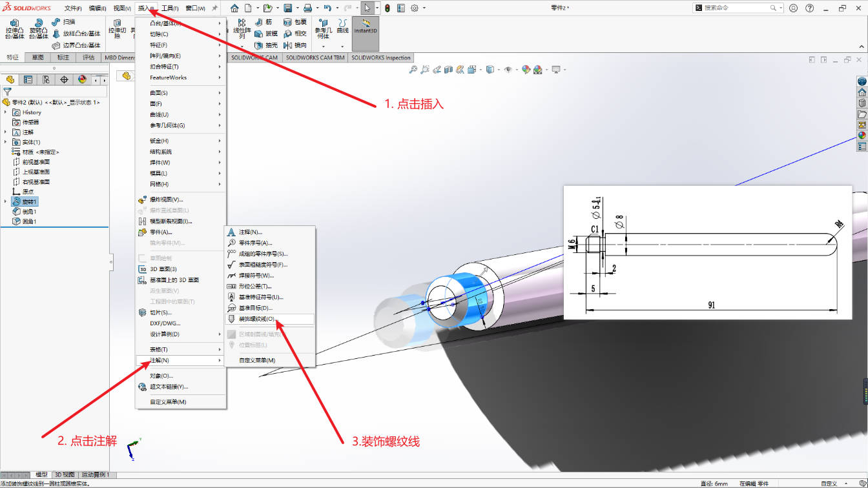This screenshot has width=868, height=488.
Task: Open the File Explorer folder tab in task pane
Action: [x=862, y=114]
